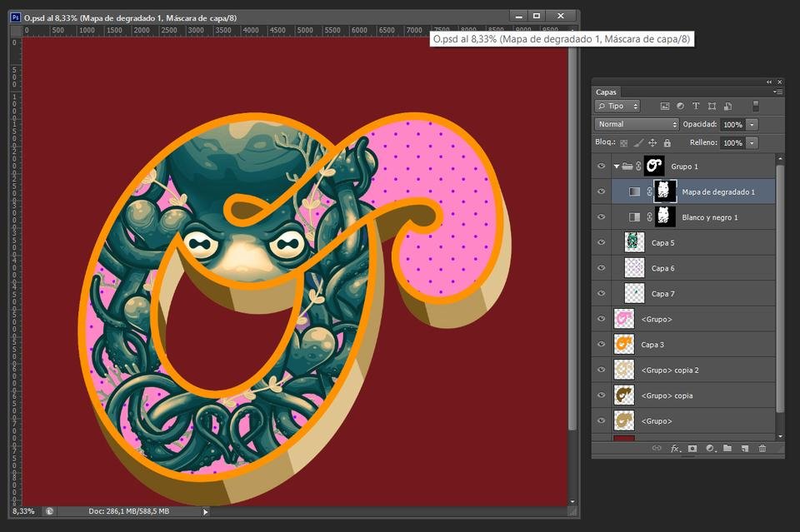Toggle the layer filtering switch
Screen dimensions: 800x532
click(x=756, y=106)
